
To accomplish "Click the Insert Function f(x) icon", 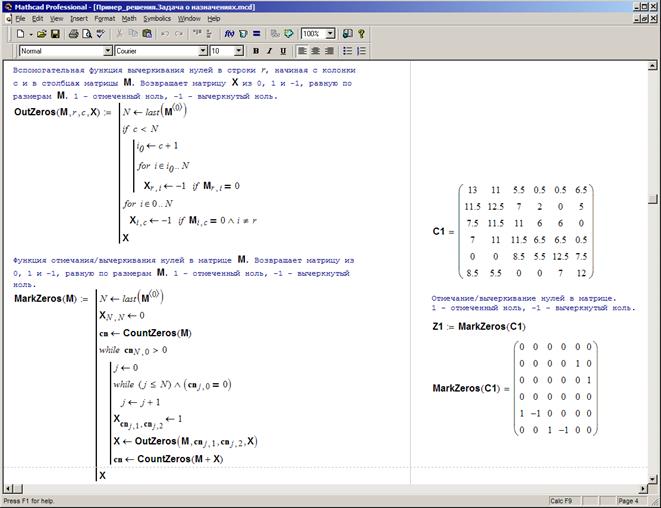I will 228,34.
